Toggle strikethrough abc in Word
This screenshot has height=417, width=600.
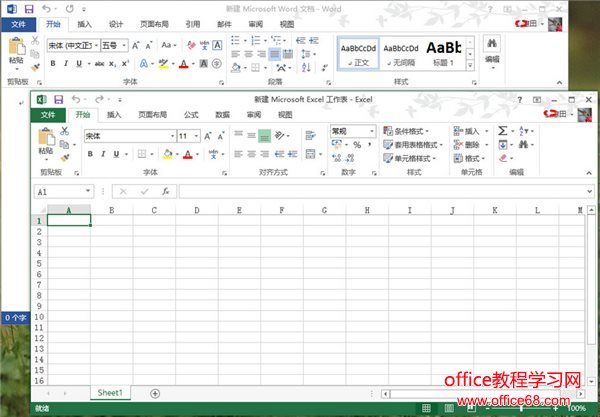[99, 64]
